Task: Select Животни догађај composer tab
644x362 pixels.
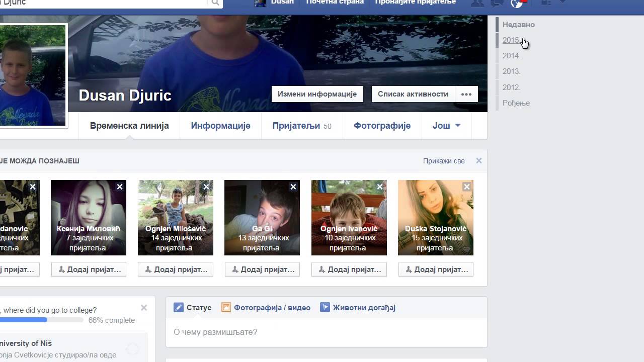Action: 358,308
